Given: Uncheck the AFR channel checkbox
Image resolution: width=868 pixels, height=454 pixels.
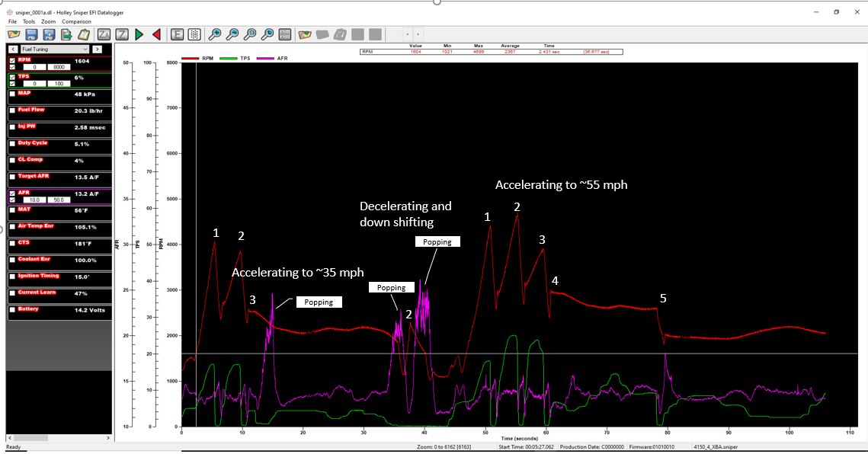Looking at the screenshot, I should click(12, 193).
